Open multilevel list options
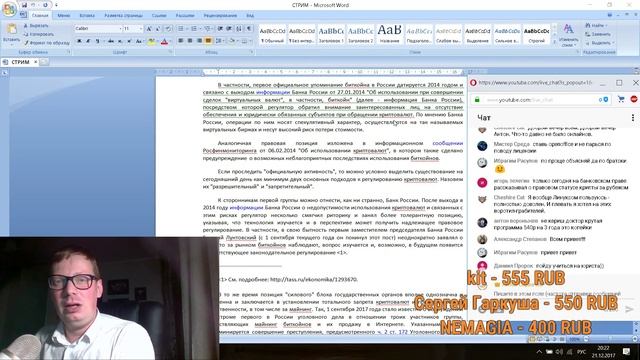 click(x=208, y=29)
